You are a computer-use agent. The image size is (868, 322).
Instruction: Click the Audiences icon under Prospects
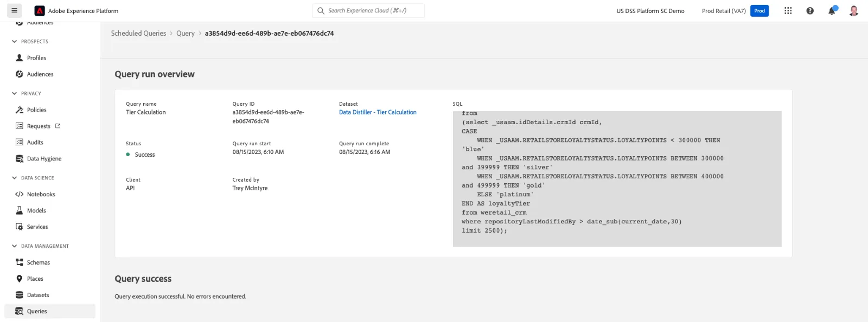point(20,74)
